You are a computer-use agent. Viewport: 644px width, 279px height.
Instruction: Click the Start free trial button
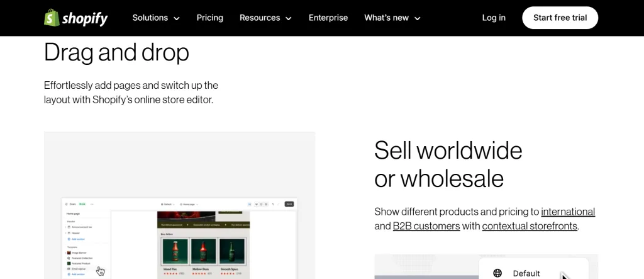(x=560, y=18)
